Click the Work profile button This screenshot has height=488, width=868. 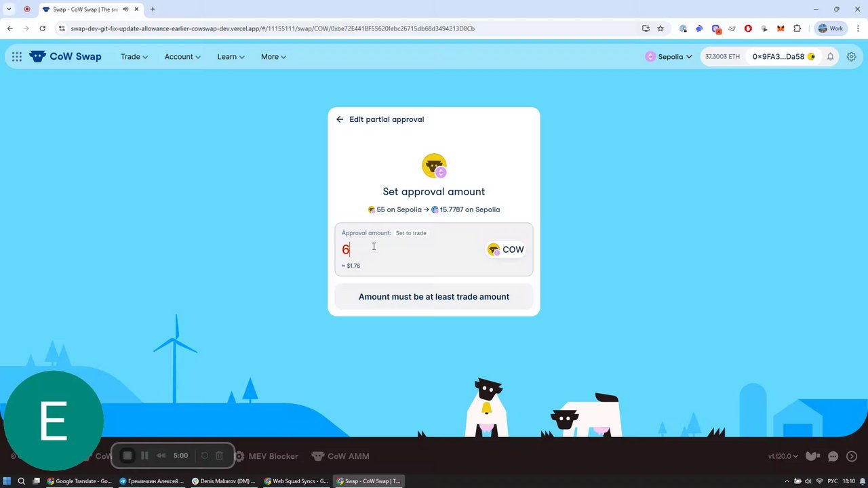click(x=831, y=28)
